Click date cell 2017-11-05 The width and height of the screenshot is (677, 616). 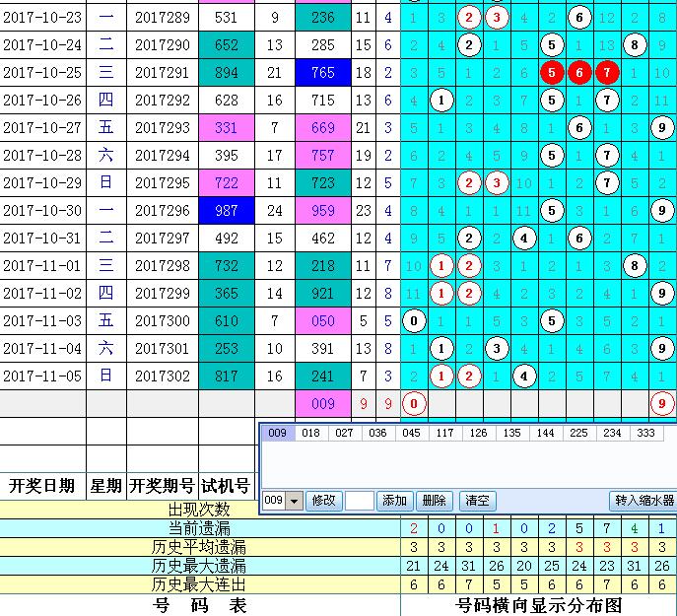click(x=42, y=376)
